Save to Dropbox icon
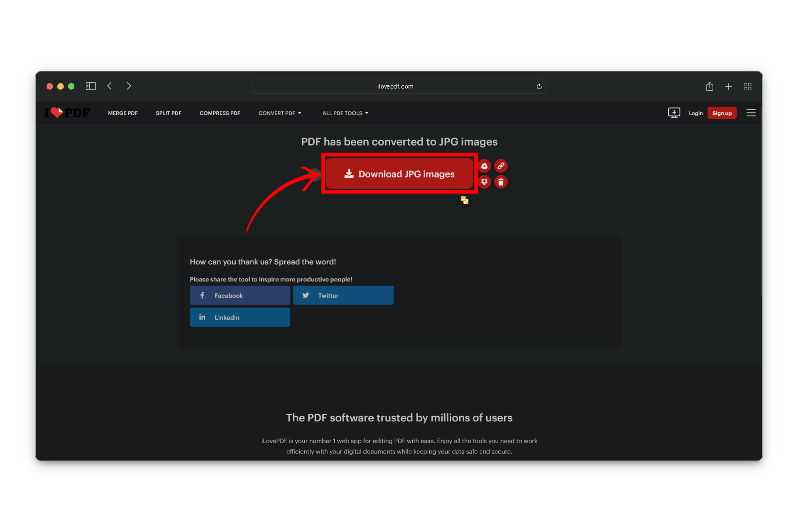 (x=484, y=182)
